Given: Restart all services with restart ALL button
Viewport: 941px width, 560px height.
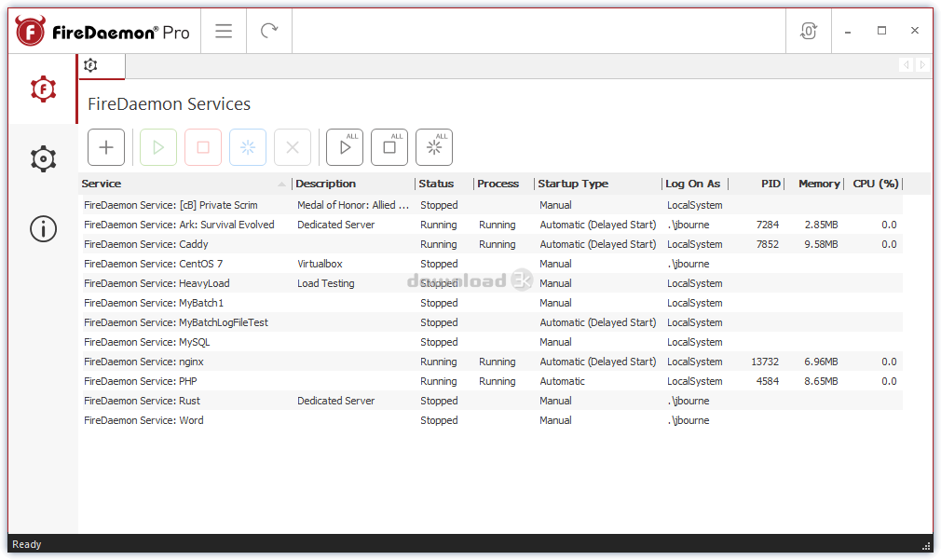Looking at the screenshot, I should [x=434, y=147].
